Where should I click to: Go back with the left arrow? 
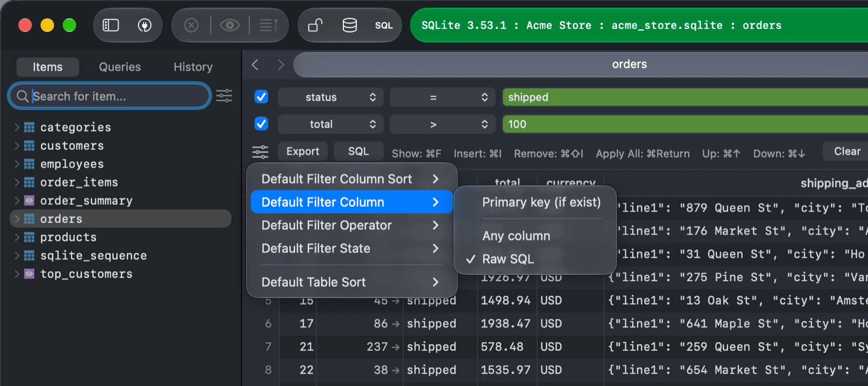tap(255, 65)
